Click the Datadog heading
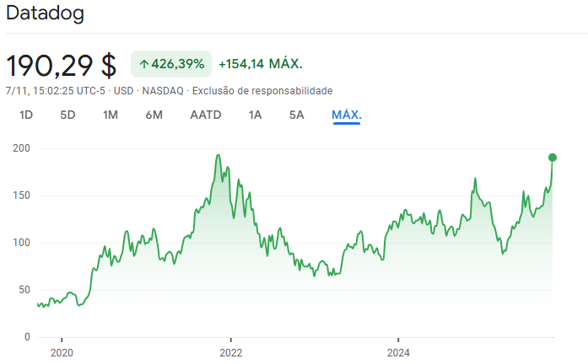The height and width of the screenshot is (364, 588). pos(45,14)
